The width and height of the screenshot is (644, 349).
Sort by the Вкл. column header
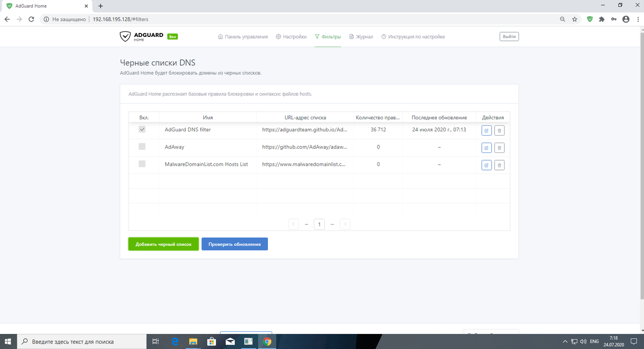tap(144, 117)
